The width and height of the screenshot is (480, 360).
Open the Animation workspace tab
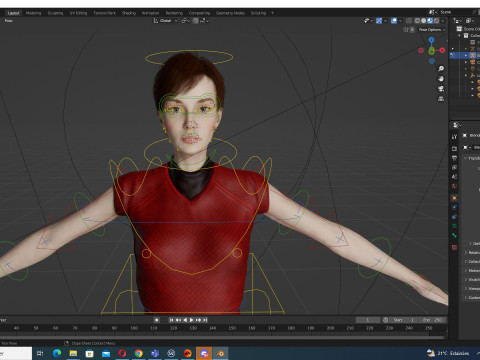[150, 13]
